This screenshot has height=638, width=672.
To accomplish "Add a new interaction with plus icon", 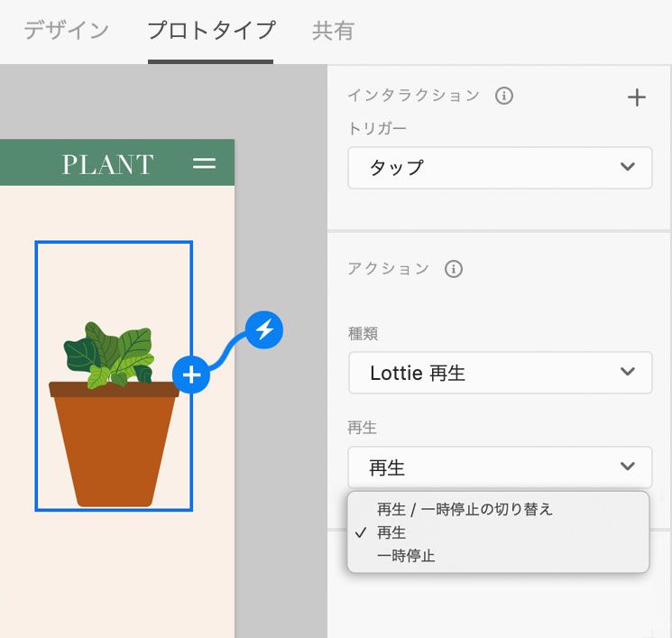I will click(x=637, y=97).
